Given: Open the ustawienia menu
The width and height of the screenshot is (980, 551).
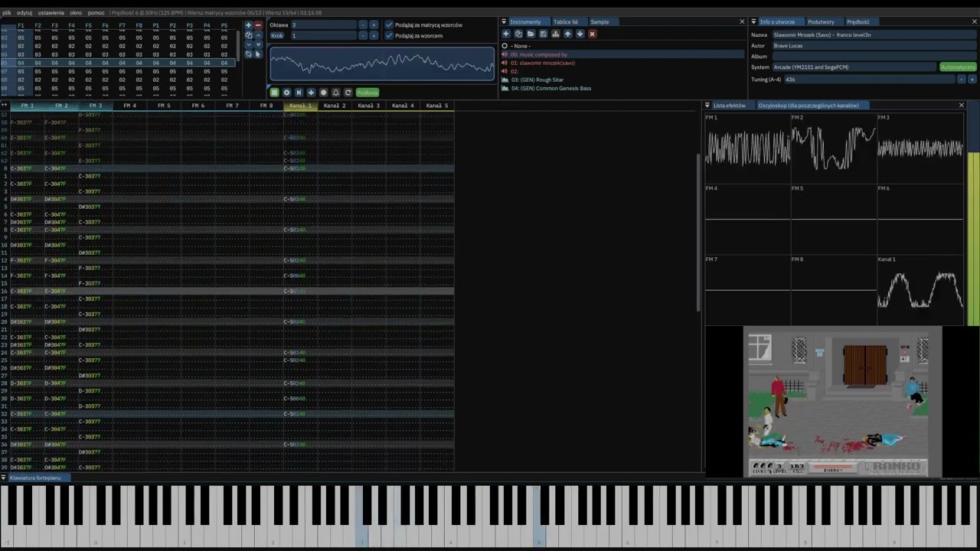Looking at the screenshot, I should (51, 13).
